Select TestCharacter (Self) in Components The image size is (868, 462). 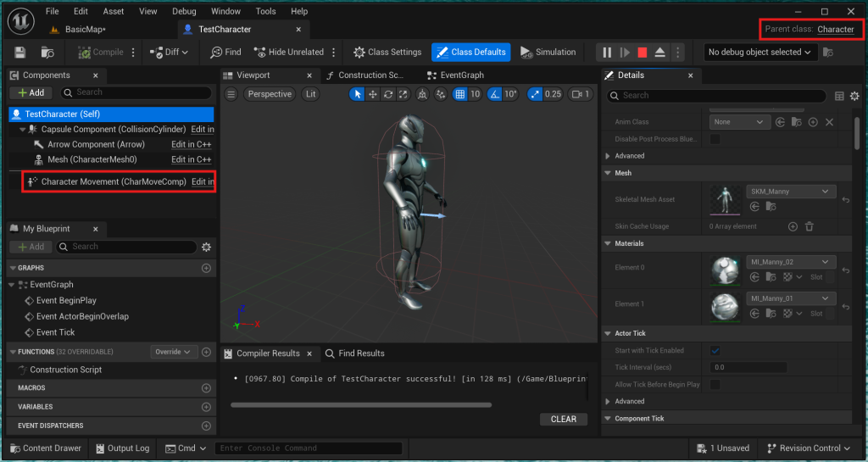tap(111, 114)
